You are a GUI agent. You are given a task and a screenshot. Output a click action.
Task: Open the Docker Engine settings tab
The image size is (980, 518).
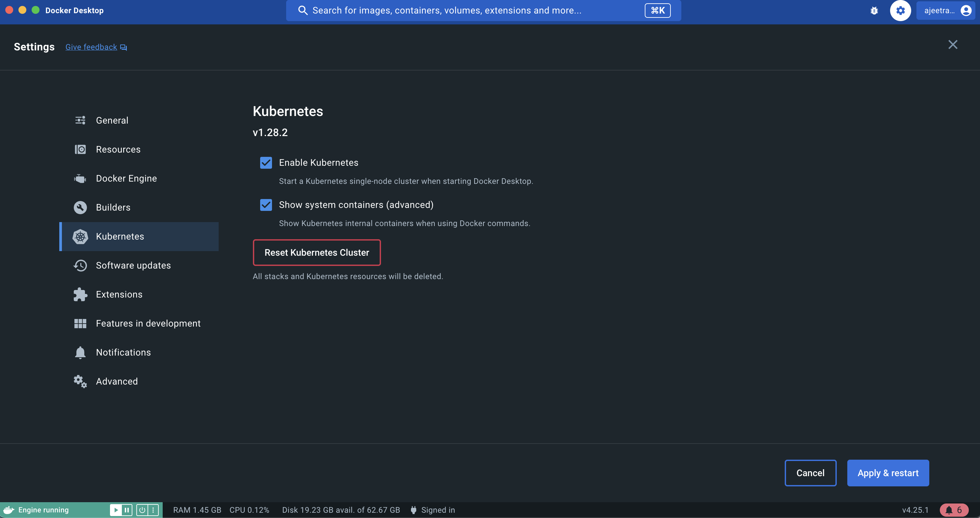coord(126,178)
